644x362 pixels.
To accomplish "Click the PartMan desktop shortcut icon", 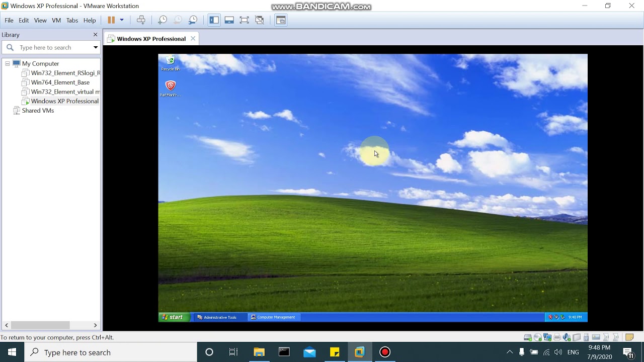I will tap(170, 88).
